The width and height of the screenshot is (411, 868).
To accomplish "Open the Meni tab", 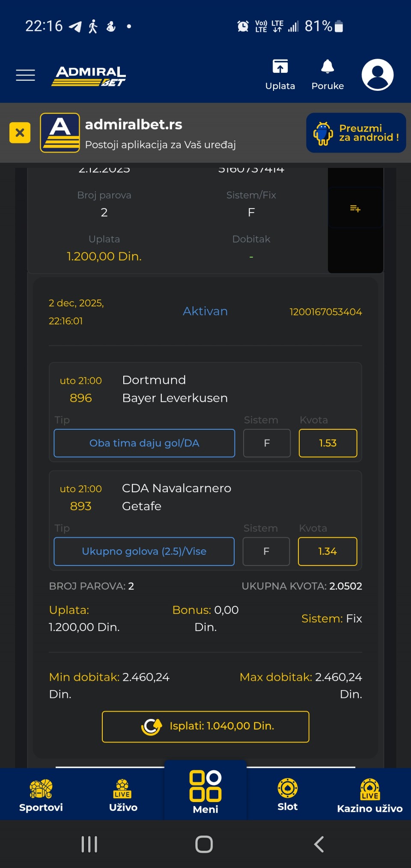I will pos(205,793).
